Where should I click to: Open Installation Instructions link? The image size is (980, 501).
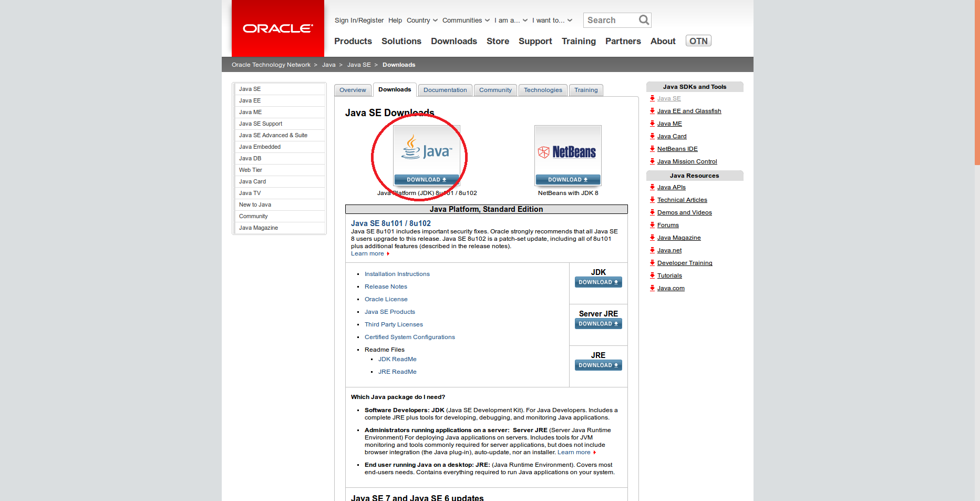pos(397,274)
